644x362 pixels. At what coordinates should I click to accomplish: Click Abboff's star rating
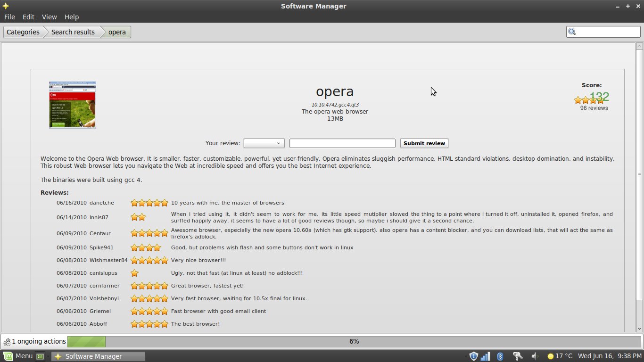pyautogui.click(x=149, y=324)
